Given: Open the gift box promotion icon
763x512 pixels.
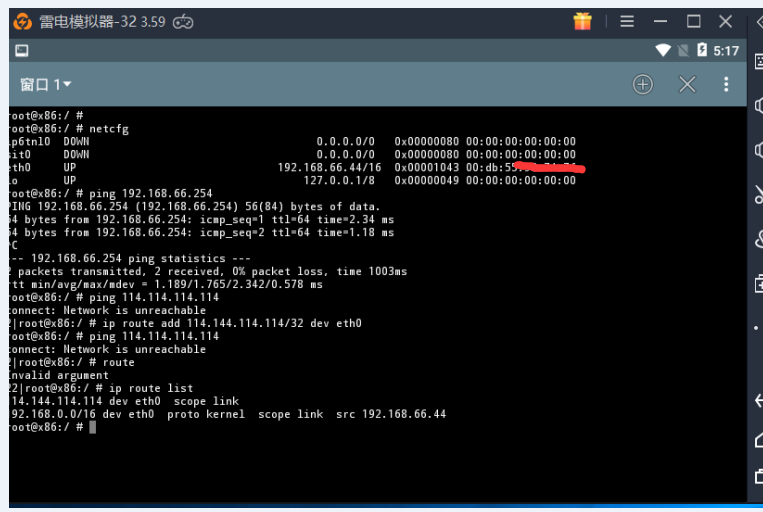Looking at the screenshot, I should [x=582, y=21].
